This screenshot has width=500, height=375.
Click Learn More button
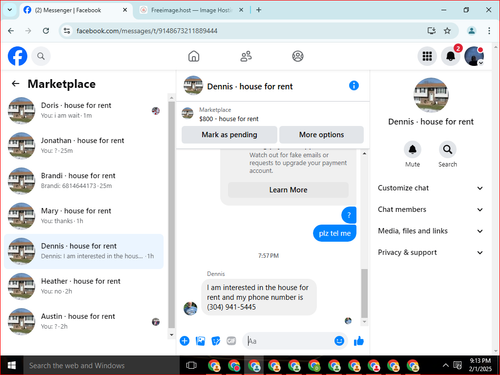tap(288, 190)
